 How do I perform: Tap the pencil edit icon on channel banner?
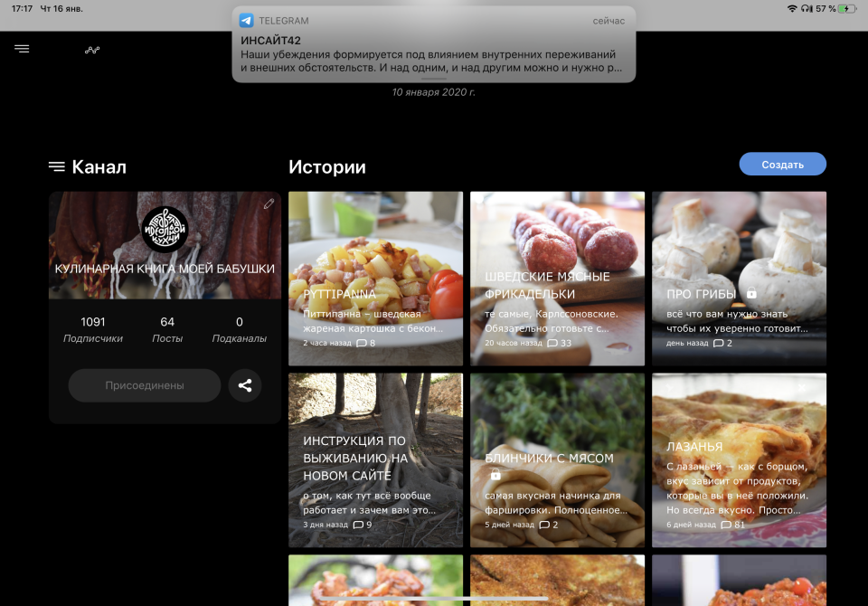[x=269, y=204]
